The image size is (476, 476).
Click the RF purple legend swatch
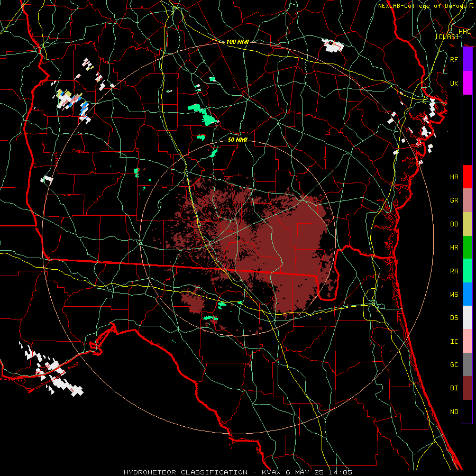click(467, 59)
